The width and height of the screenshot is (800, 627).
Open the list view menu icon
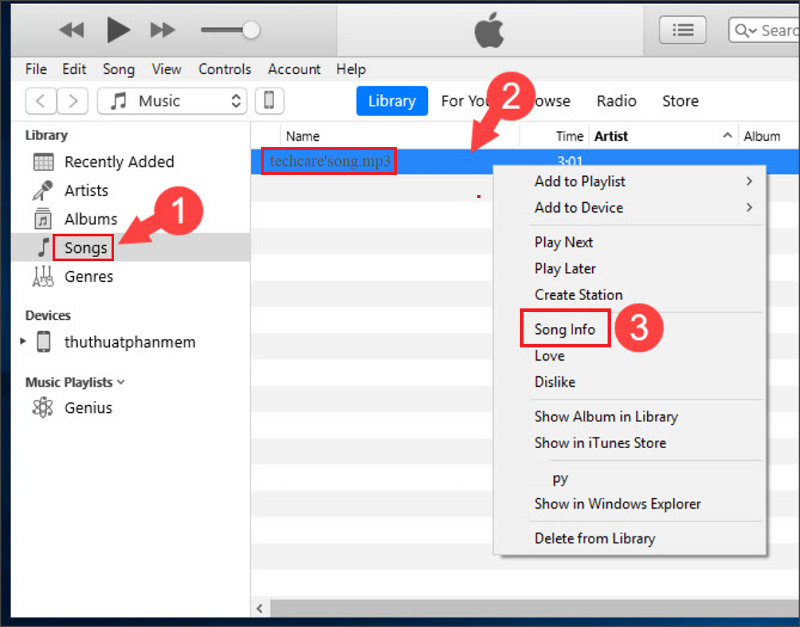pos(683,30)
